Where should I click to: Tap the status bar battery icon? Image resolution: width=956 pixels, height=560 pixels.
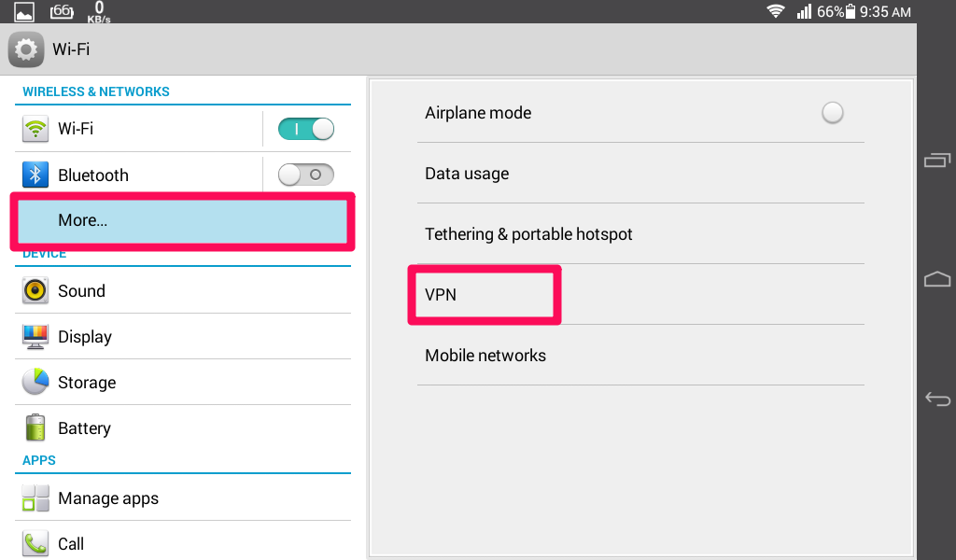pos(851,11)
